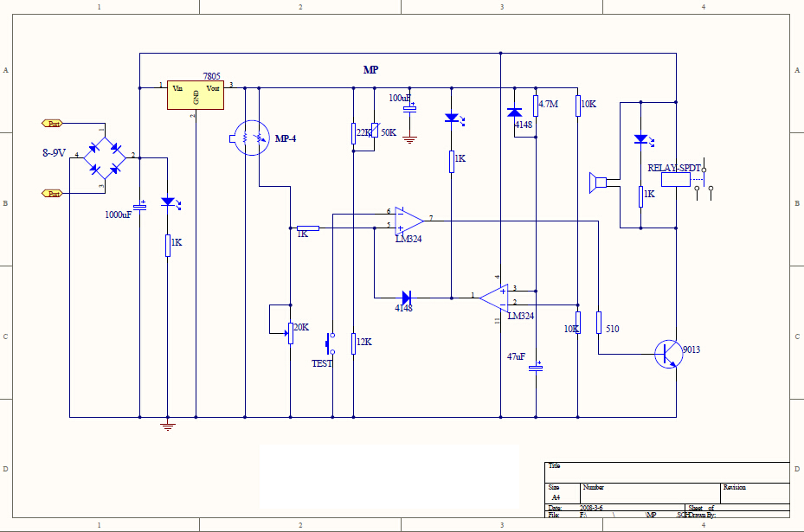
Task: Select the 7805 voltage regulator component
Action: click(x=196, y=95)
